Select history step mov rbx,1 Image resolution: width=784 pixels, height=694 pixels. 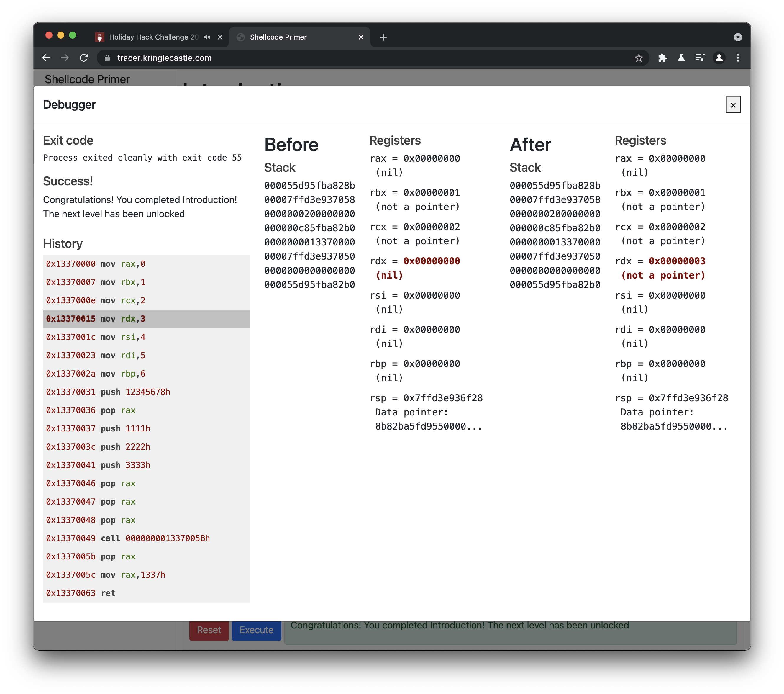(147, 282)
